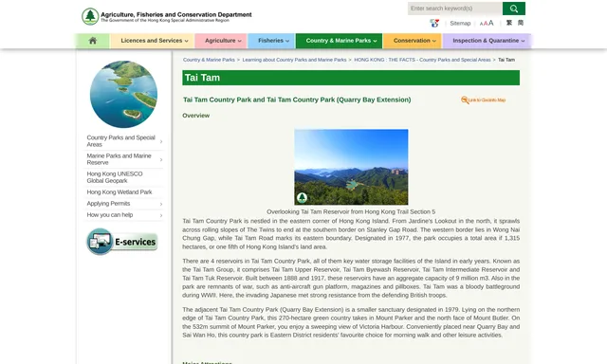Click the Link to GeoInfo Map text
Viewport: 607px width, 364px height.
click(487, 100)
